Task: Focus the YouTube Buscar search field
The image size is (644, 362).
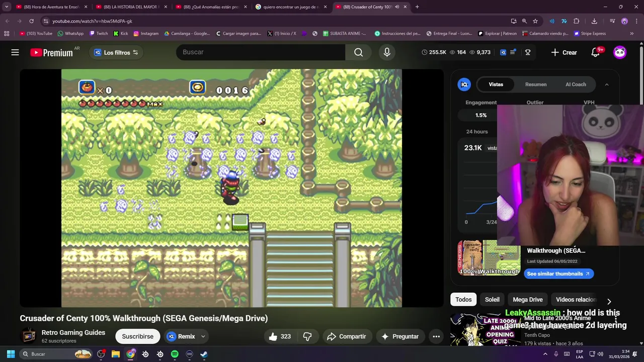Action: [x=261, y=52]
